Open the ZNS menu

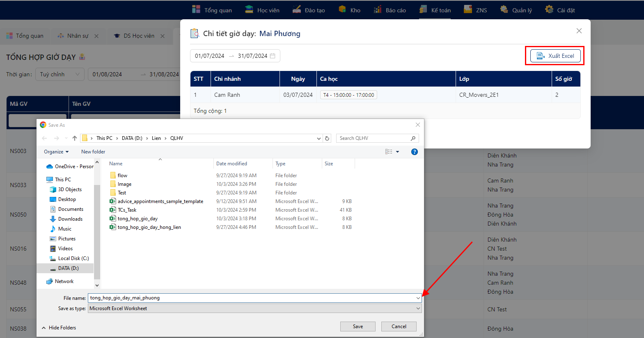coord(475,10)
